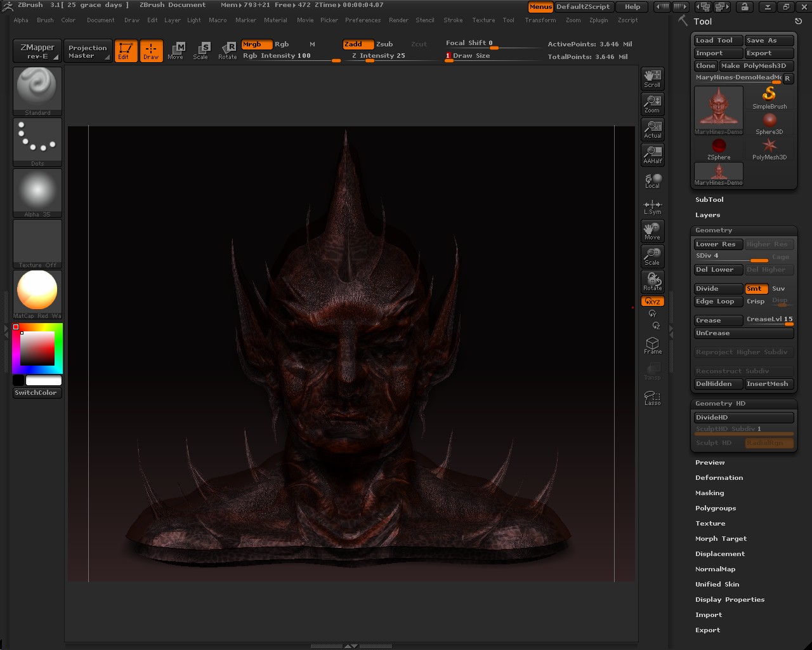This screenshot has height=650, width=812.
Task: Toggle Zadd sculpting mode
Action: click(357, 44)
